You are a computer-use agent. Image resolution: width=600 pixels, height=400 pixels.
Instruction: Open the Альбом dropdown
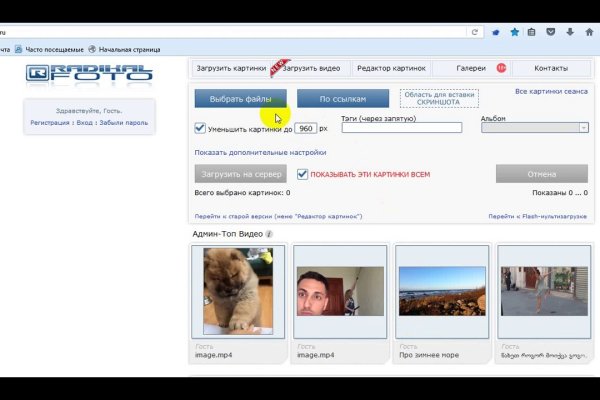click(x=534, y=128)
